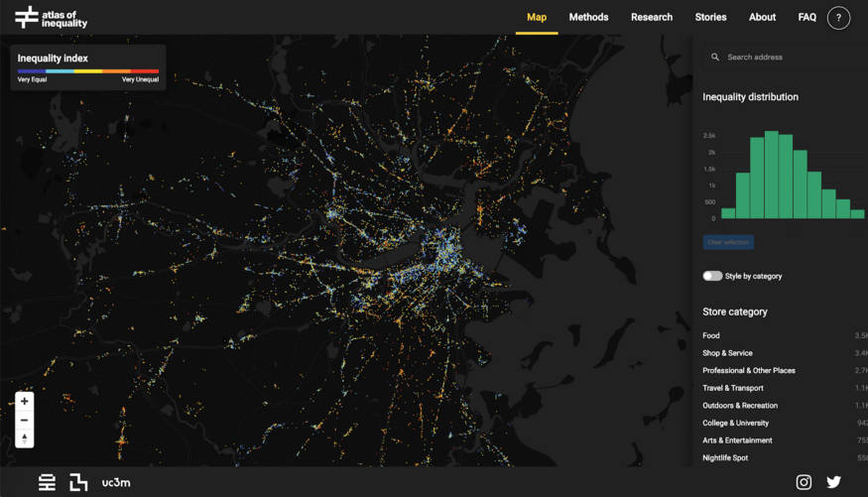
Task: Click the search magnifier icon
Action: tap(715, 58)
